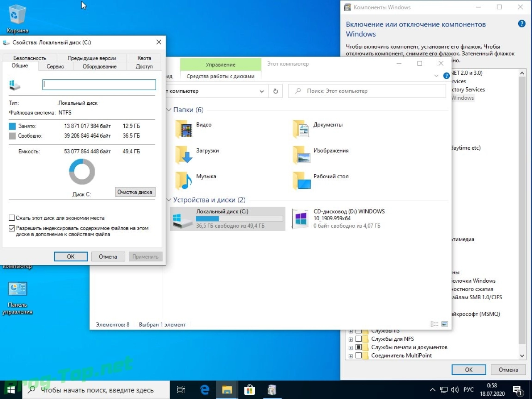Enable Сжать этот диск для экономии места
Viewport: 532px width, 399px height.
click(x=12, y=218)
